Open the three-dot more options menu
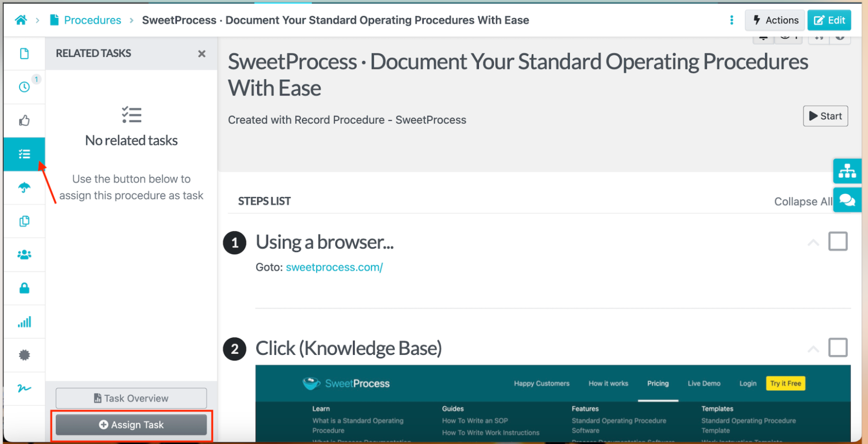 (x=732, y=20)
